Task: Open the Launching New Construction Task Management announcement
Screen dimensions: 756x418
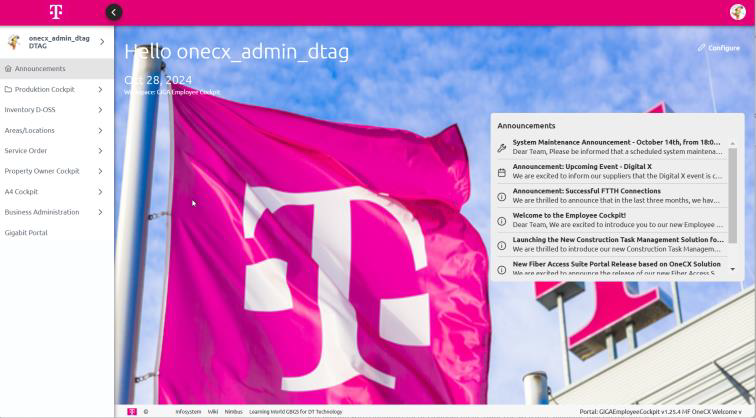Action: (617, 245)
